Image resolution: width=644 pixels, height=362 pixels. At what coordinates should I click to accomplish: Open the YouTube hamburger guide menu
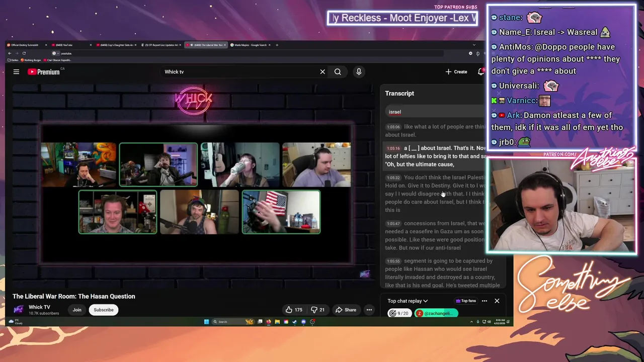tap(16, 72)
